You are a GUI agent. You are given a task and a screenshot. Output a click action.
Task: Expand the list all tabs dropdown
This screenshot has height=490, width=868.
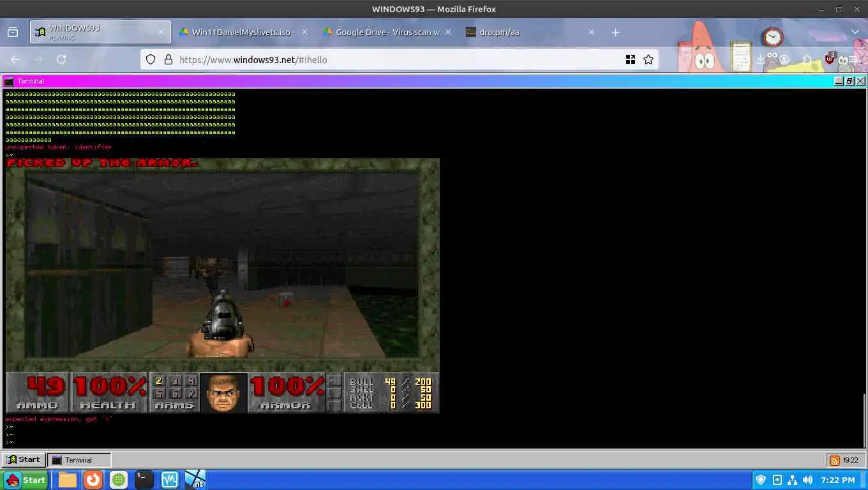tap(855, 32)
